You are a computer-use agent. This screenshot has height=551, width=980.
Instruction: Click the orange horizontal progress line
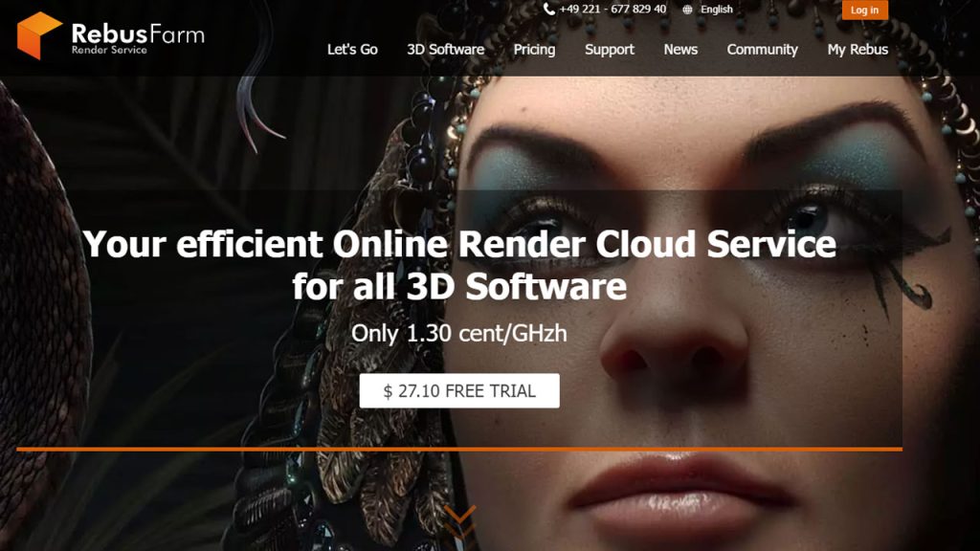pyautogui.click(x=459, y=449)
